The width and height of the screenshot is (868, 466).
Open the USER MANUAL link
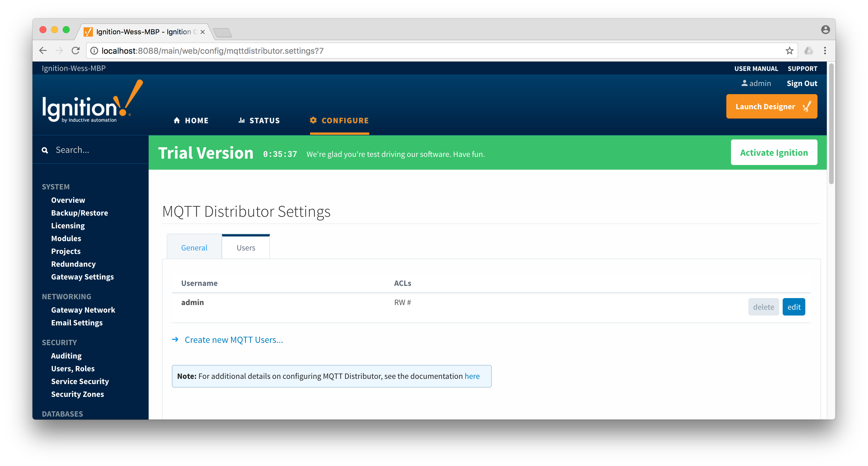click(x=756, y=69)
